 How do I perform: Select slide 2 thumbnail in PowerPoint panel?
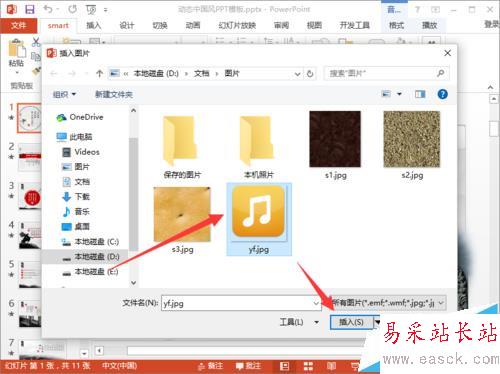(30, 157)
